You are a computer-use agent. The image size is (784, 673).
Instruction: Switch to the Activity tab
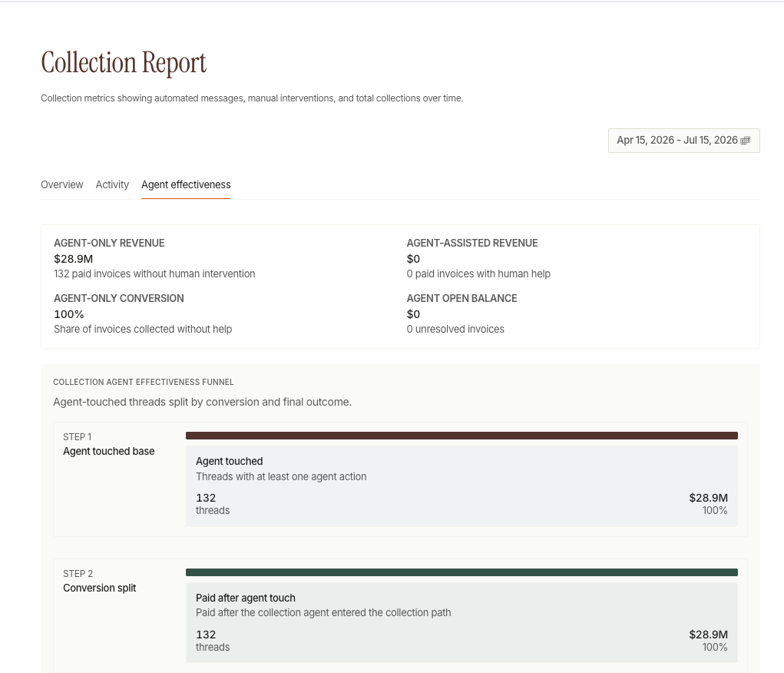pyautogui.click(x=112, y=184)
